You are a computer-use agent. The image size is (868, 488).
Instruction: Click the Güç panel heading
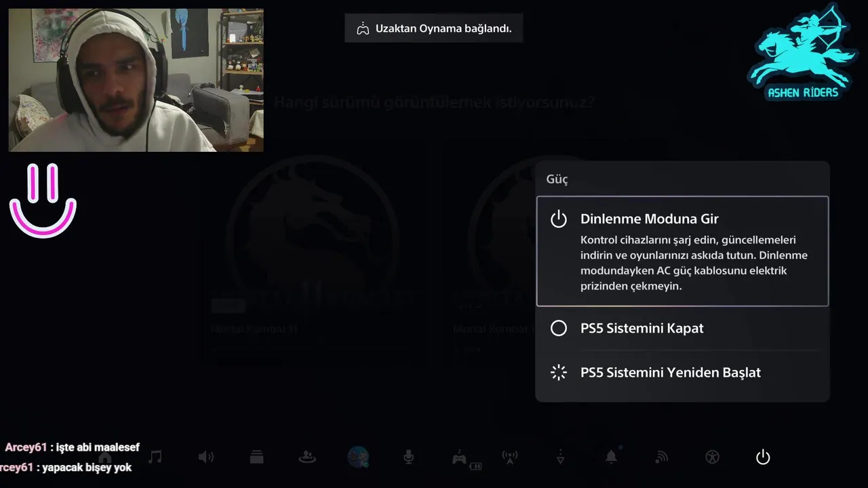(x=557, y=179)
